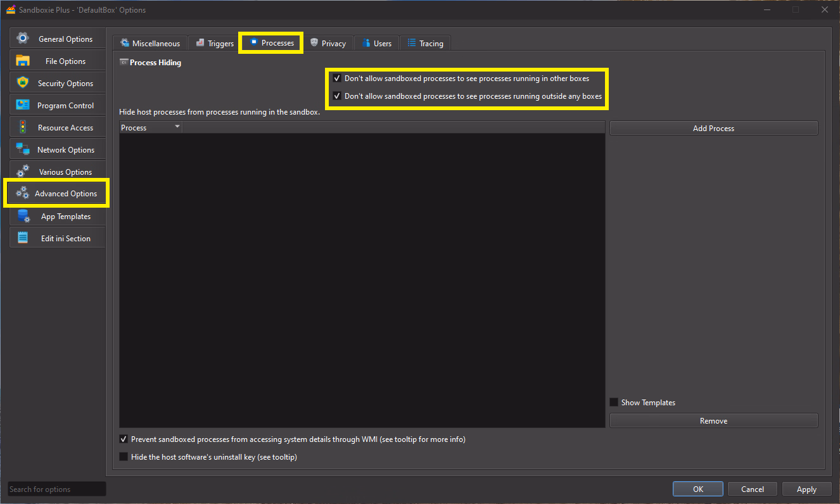The height and width of the screenshot is (504, 840).
Task: Uncheck hiding processes outside any boxes
Action: pyautogui.click(x=337, y=96)
